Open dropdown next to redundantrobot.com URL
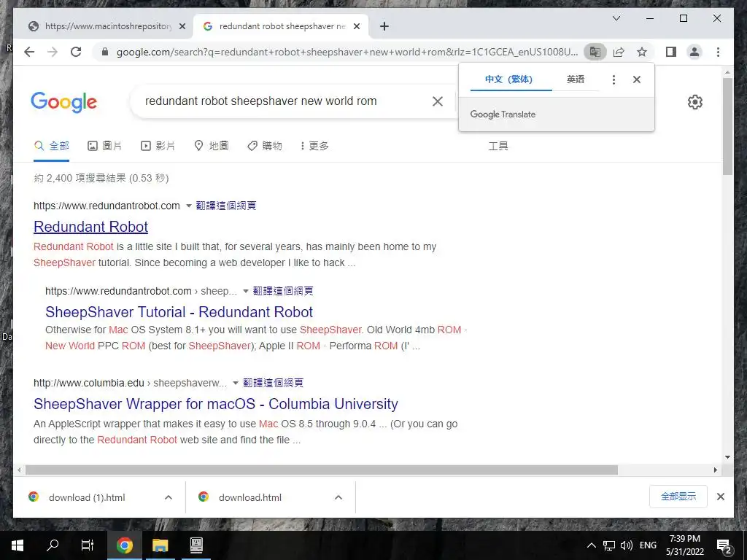This screenshot has width=747, height=560. (188, 206)
